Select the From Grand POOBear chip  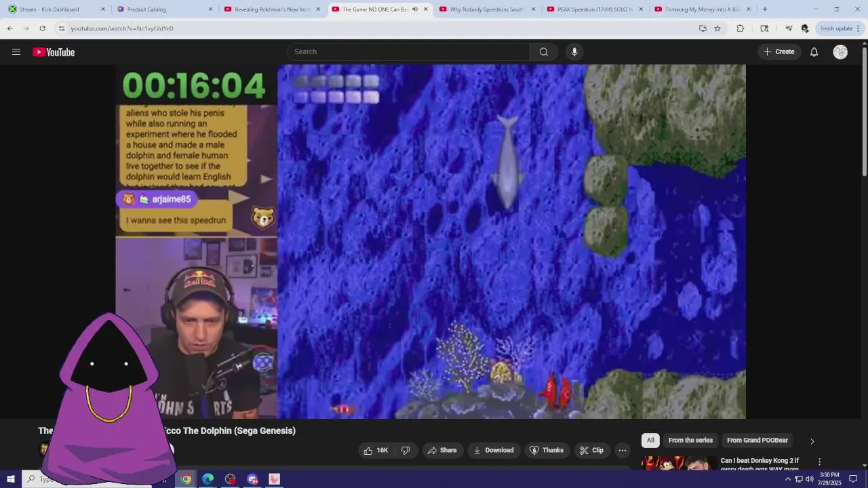[757, 441]
